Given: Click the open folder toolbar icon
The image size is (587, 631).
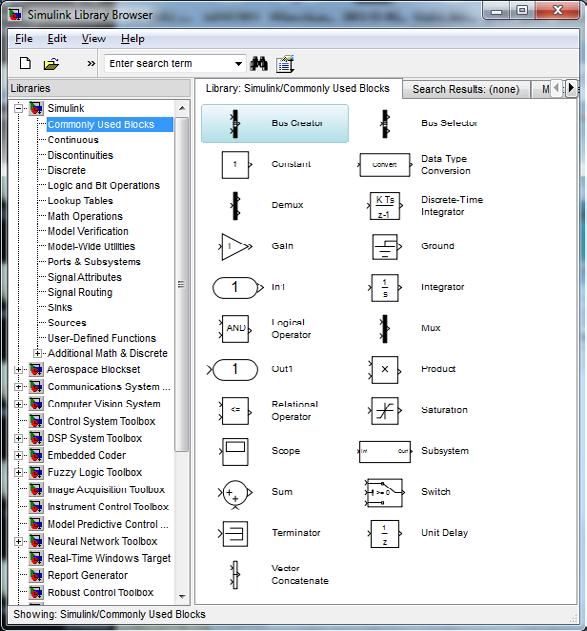Looking at the screenshot, I should coord(51,64).
